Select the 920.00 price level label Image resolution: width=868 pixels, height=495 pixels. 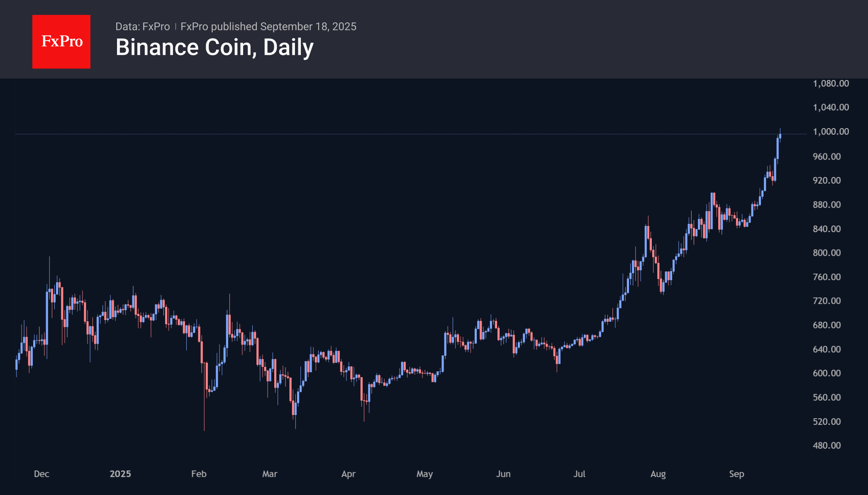point(827,180)
